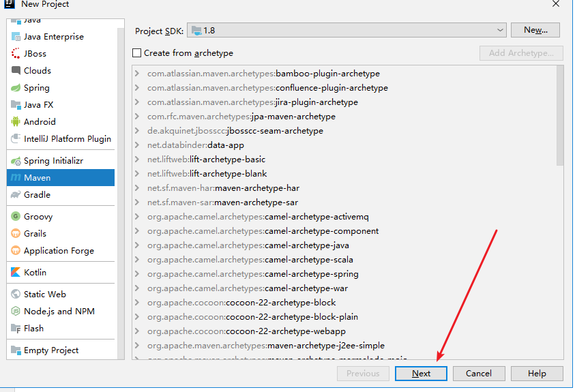Select camel-archetype-component row

pos(344,231)
